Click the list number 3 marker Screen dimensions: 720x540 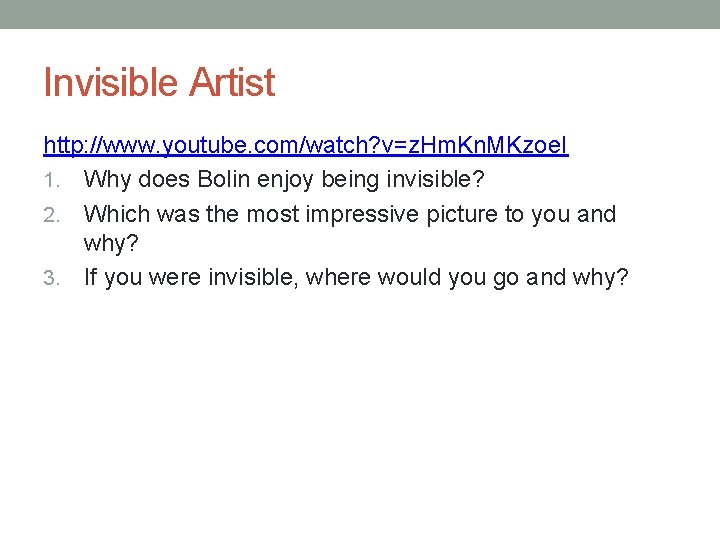[51, 278]
